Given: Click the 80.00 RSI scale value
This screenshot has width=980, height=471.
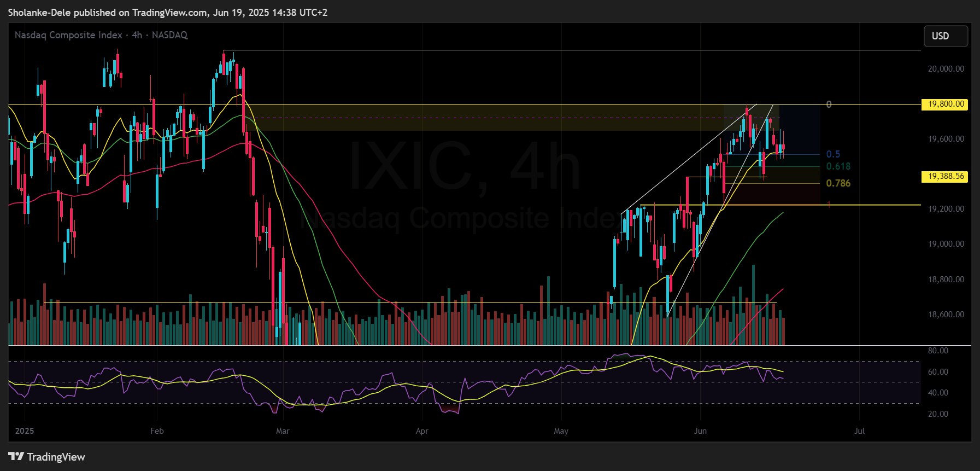Looking at the screenshot, I should 938,351.
